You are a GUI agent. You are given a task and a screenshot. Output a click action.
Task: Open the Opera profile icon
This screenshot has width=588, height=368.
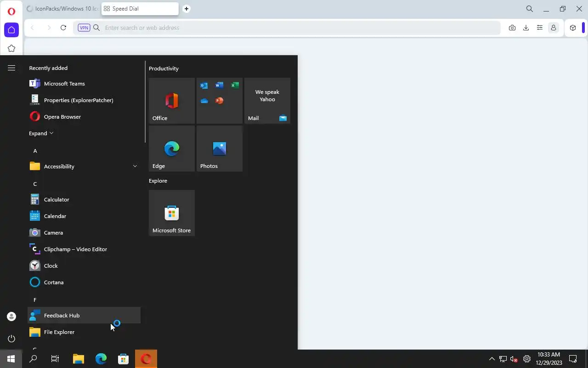[554, 28]
